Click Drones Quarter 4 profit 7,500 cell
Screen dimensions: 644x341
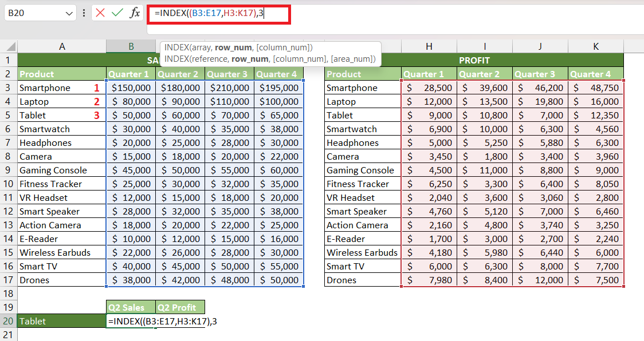[595, 280]
